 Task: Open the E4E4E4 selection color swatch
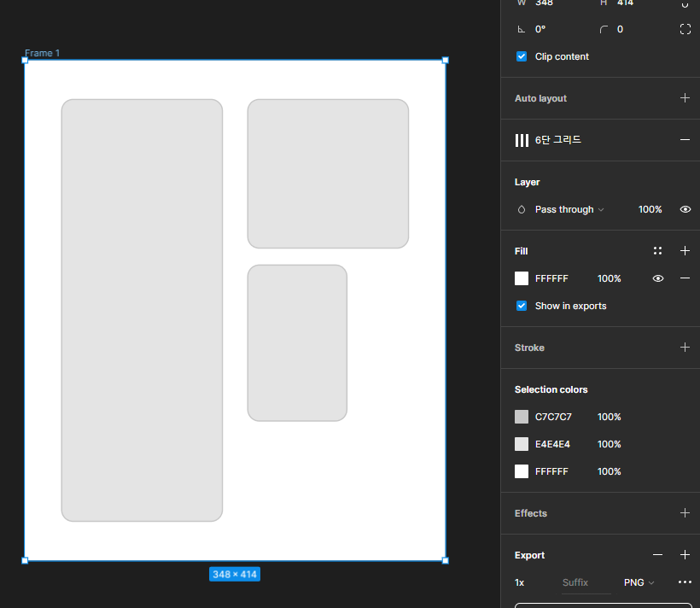[x=522, y=444]
